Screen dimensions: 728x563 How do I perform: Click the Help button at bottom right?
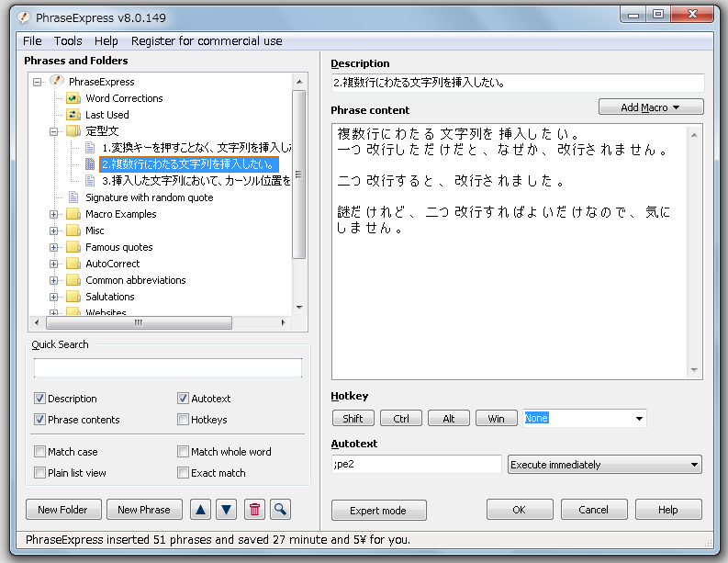(x=668, y=510)
